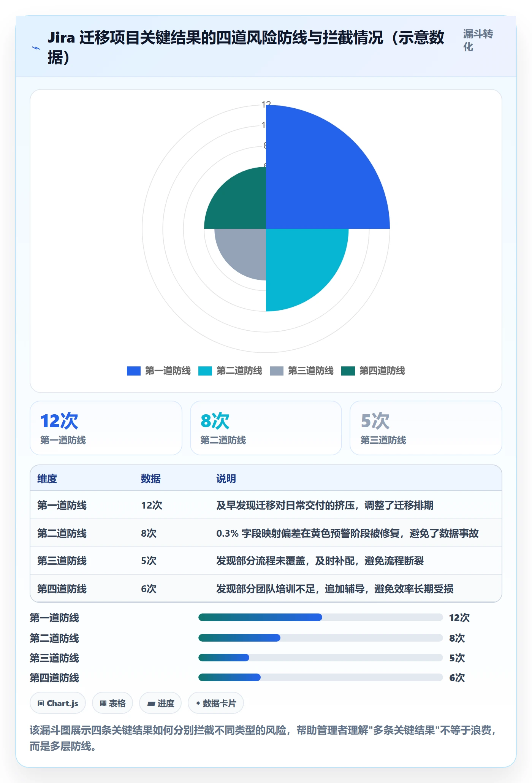Toggle 第二道防线 legend swatch in chart

coord(205,371)
